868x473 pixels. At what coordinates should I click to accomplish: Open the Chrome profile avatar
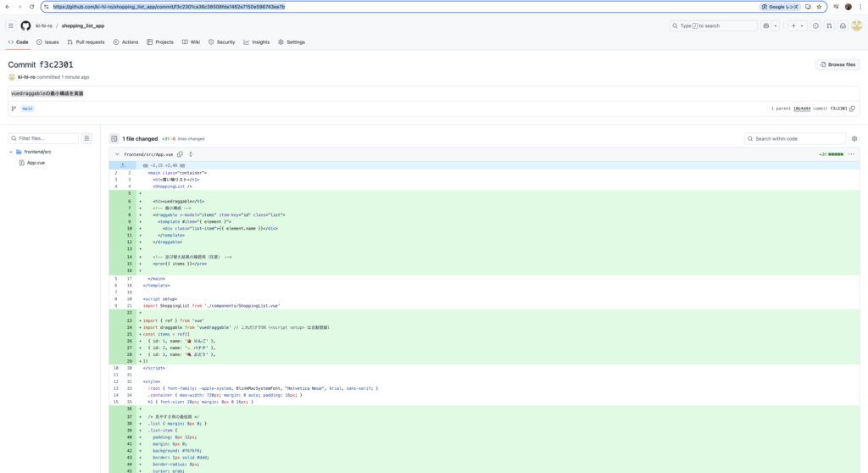pyautogui.click(x=848, y=7)
